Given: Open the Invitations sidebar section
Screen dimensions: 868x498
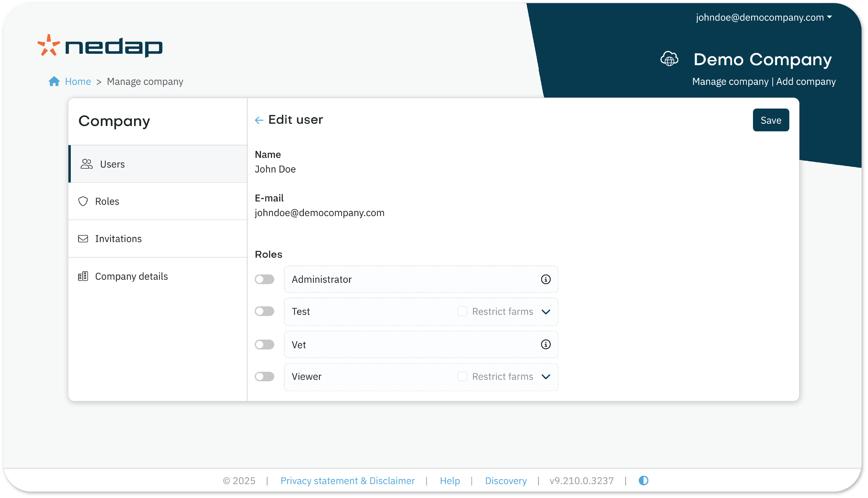Looking at the screenshot, I should 118,239.
